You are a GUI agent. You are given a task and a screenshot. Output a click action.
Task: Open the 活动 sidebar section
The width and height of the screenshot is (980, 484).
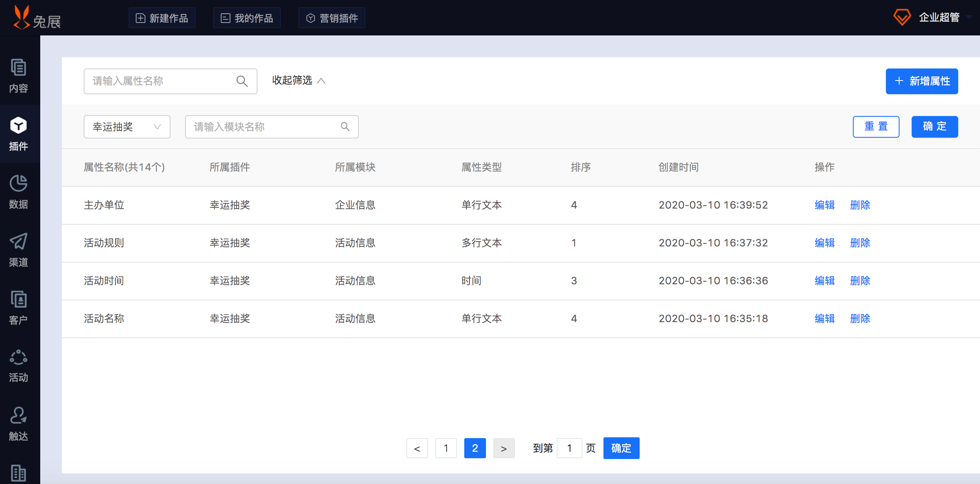(19, 366)
